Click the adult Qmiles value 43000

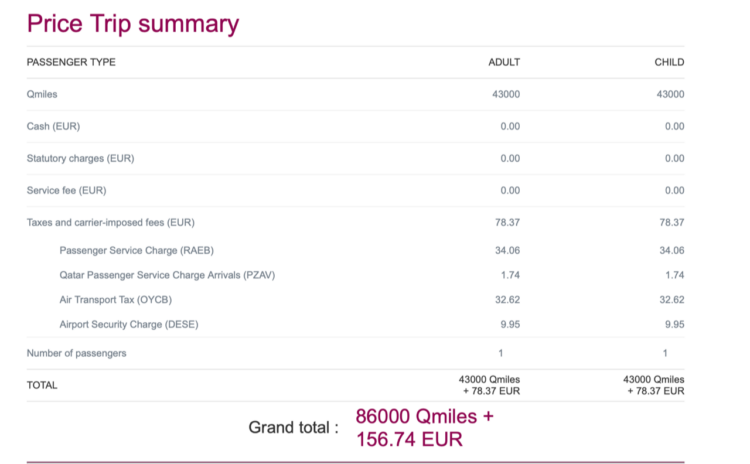(x=506, y=94)
